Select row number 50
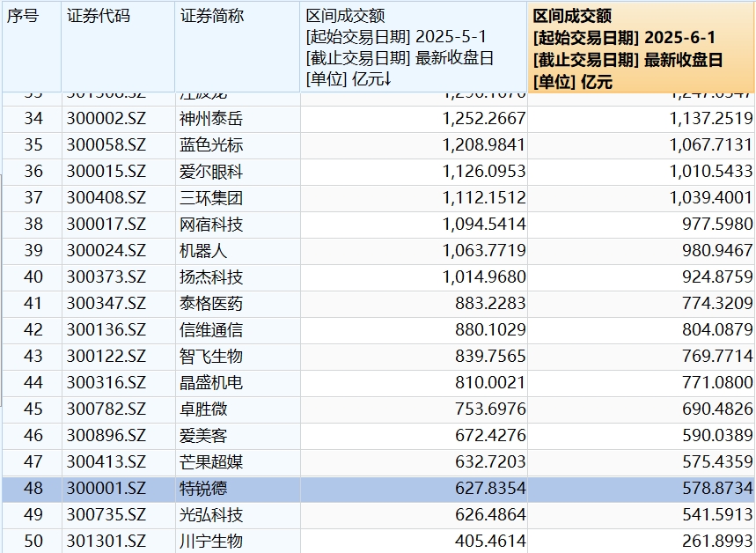Image resolution: width=756 pixels, height=553 pixels. 33,542
